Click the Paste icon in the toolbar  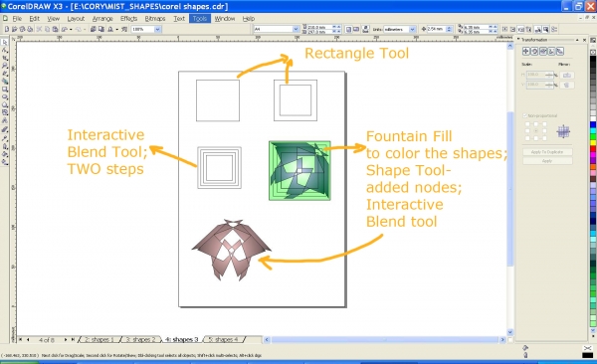[x=55, y=29]
